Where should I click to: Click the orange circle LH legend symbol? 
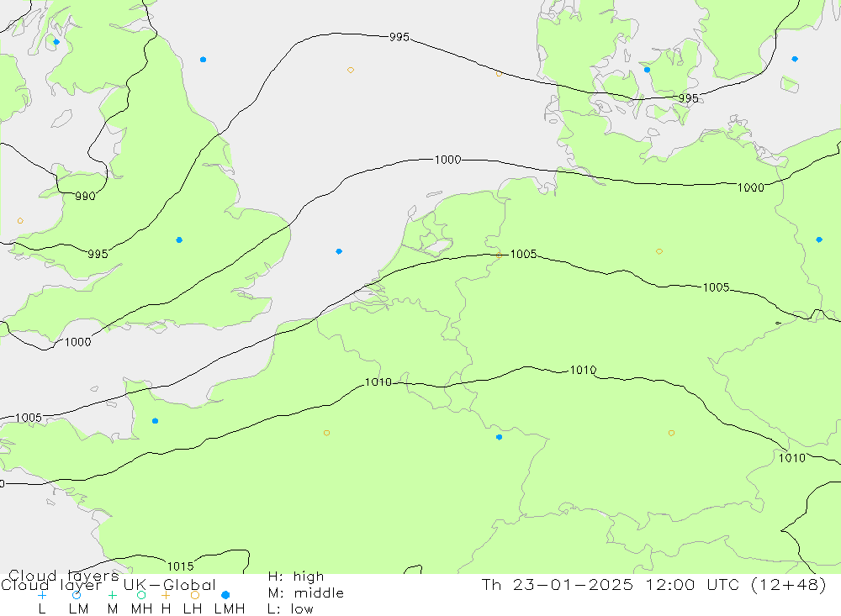(195, 595)
